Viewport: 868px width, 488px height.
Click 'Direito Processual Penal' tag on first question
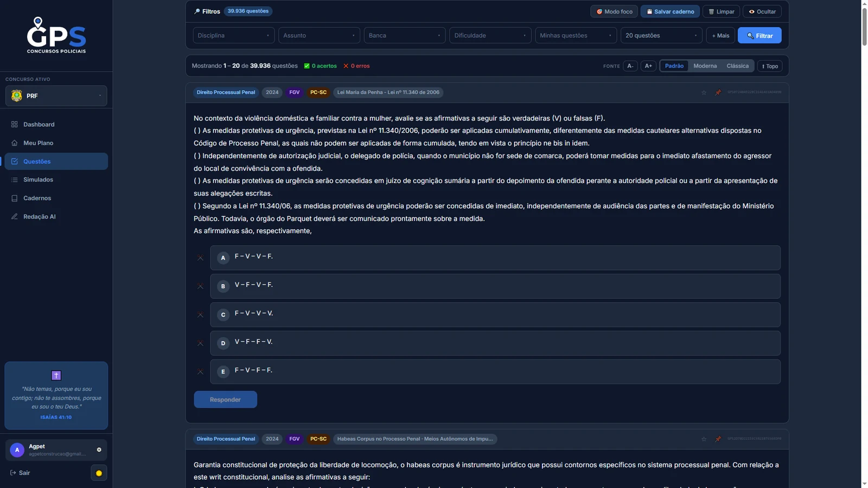pyautogui.click(x=226, y=93)
